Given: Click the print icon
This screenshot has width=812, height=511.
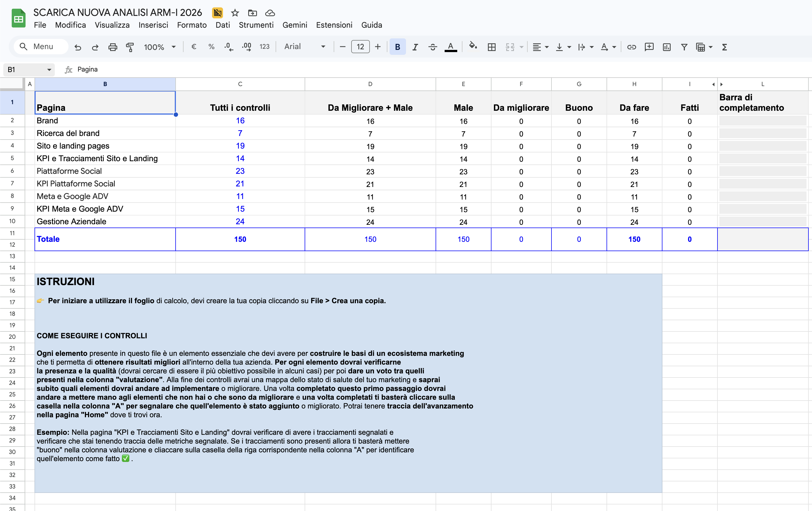Looking at the screenshot, I should (x=113, y=47).
